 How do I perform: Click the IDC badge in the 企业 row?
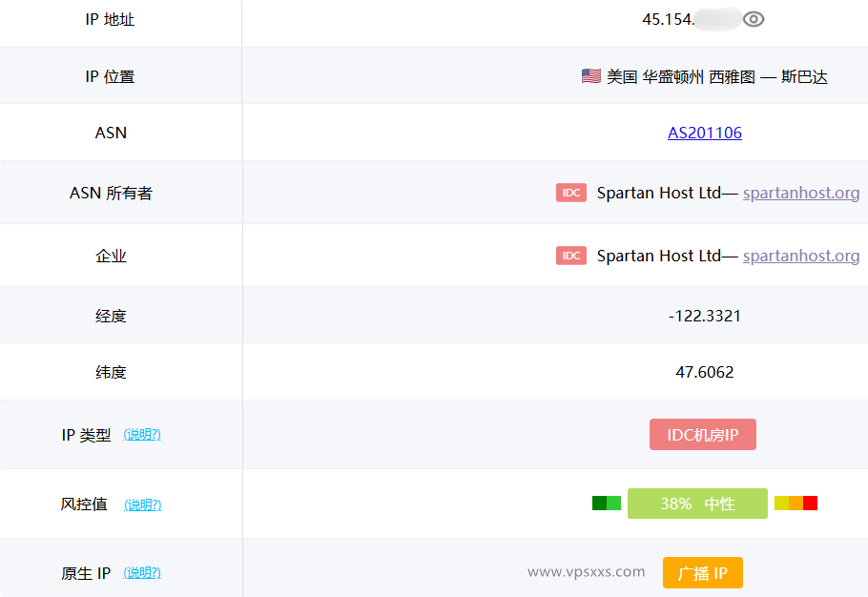click(571, 256)
